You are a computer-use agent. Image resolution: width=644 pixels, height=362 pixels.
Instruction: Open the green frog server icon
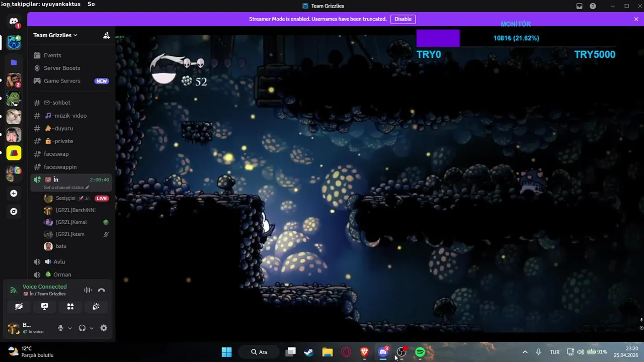[x=14, y=99]
